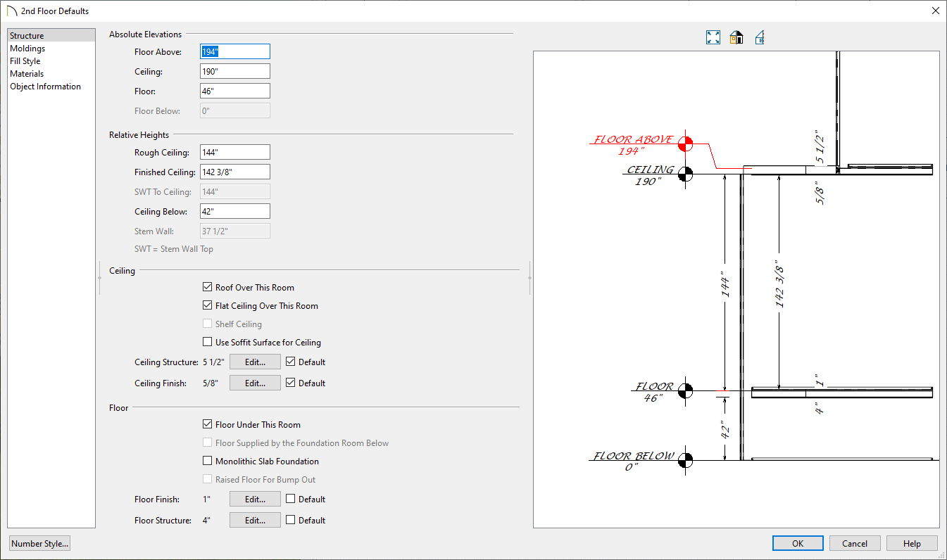
Task: Click the Finished Ceiling input field
Action: point(234,172)
